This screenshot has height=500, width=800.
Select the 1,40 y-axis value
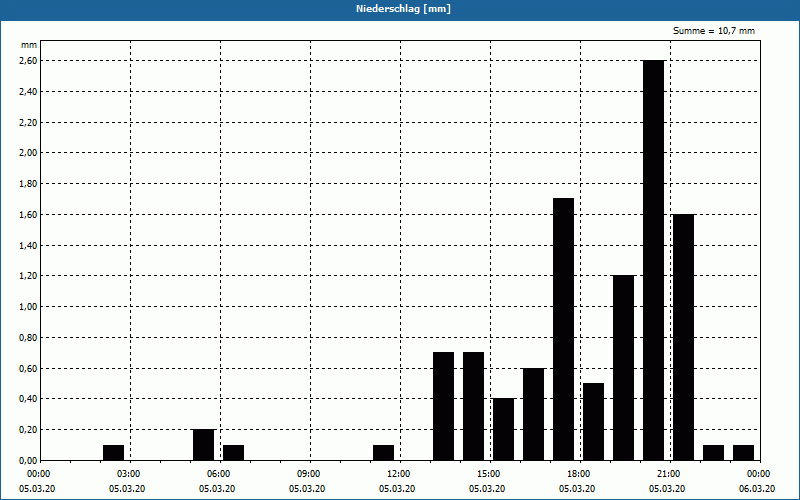[29, 245]
